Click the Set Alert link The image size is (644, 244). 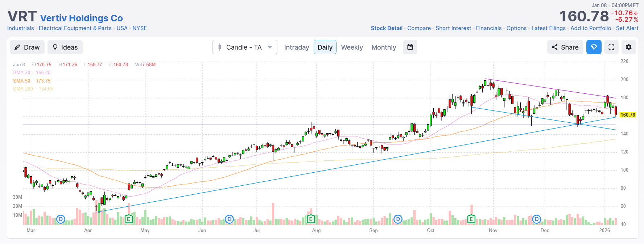click(627, 28)
